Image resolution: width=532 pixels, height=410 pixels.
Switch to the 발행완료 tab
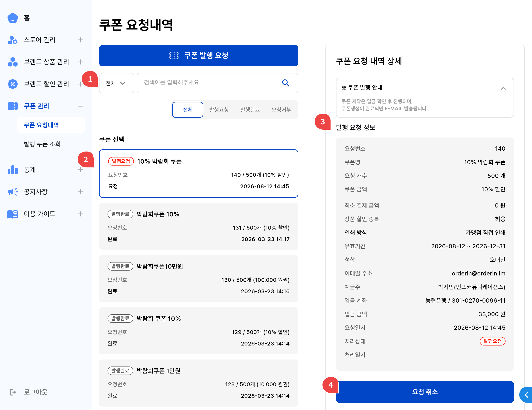[250, 110]
